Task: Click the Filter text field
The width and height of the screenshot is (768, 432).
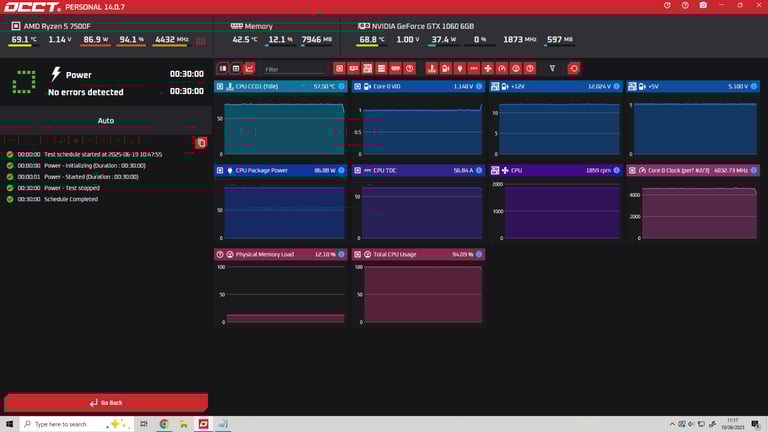Action: (x=294, y=70)
